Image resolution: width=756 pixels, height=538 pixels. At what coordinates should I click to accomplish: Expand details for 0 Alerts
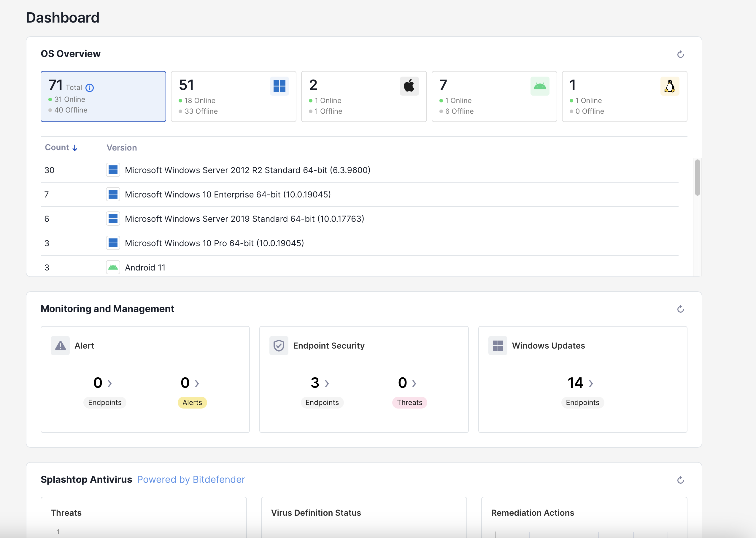[198, 383]
